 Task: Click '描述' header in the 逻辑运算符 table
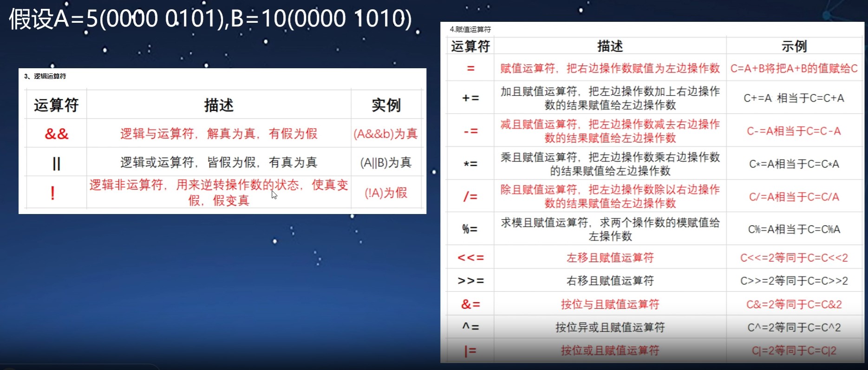219,105
